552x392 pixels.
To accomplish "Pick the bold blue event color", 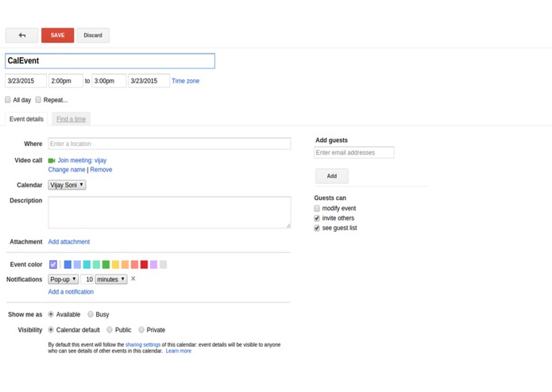I will [68, 264].
